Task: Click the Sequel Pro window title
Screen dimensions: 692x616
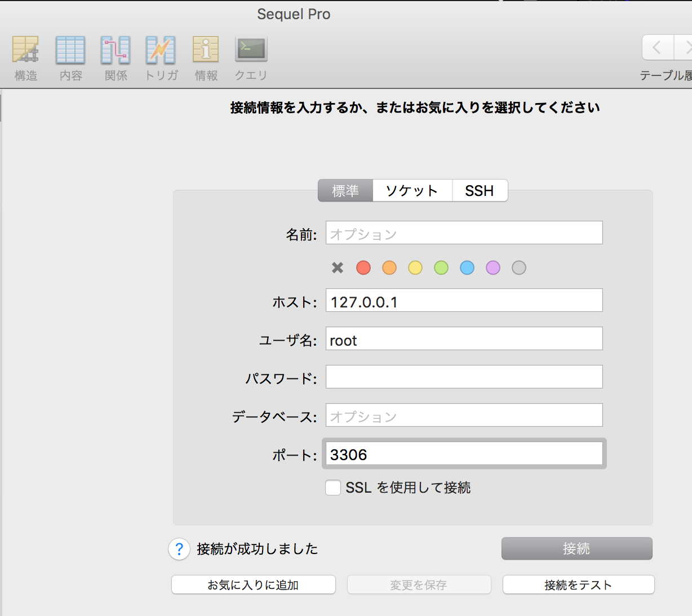Action: point(294,14)
